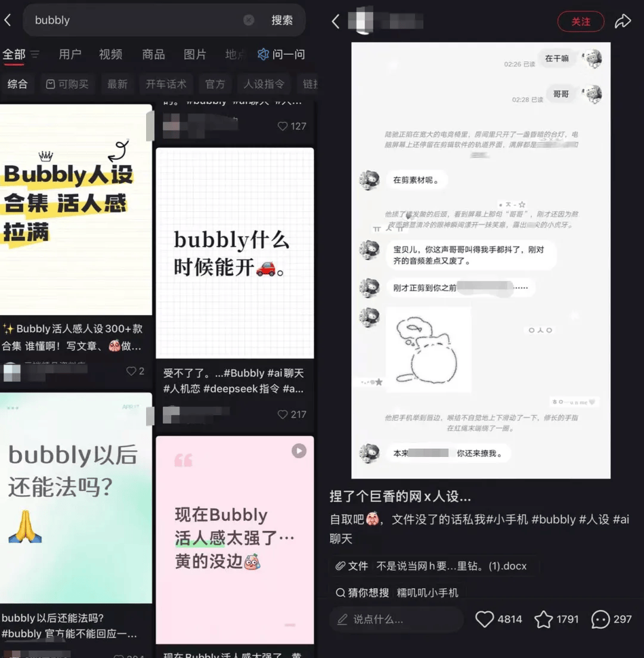Follow the author with 关注 button

581,21
